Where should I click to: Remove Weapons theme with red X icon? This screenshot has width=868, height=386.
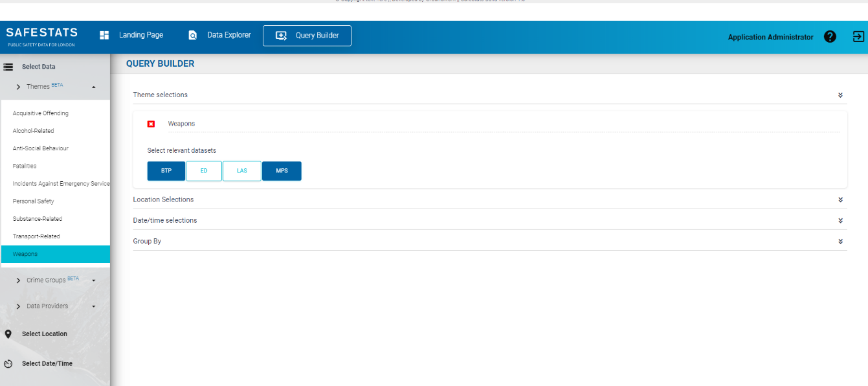(x=151, y=124)
